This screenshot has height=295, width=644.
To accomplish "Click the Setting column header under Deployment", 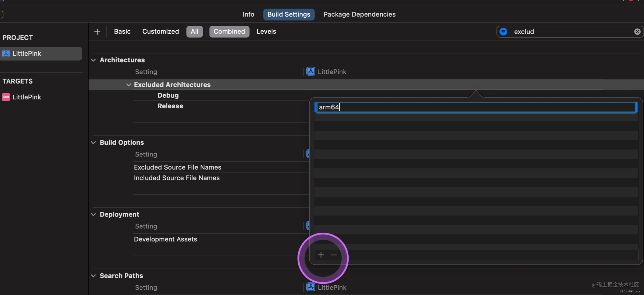I will coord(146,226).
